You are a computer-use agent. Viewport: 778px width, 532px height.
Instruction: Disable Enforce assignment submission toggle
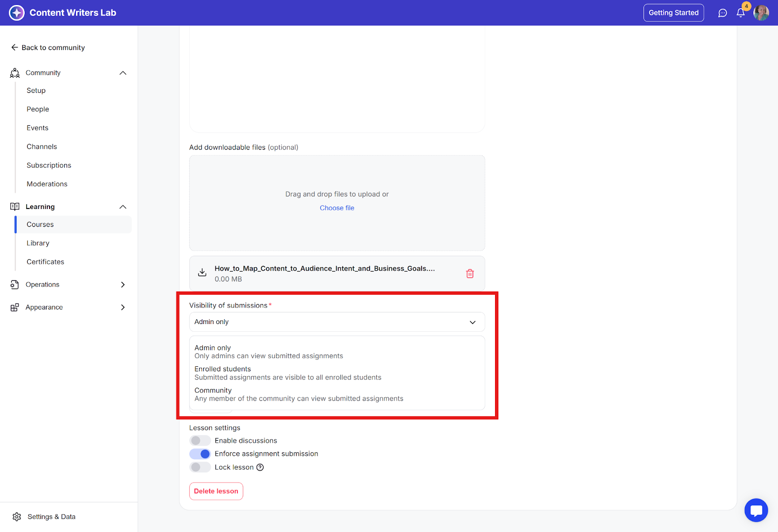pos(200,454)
